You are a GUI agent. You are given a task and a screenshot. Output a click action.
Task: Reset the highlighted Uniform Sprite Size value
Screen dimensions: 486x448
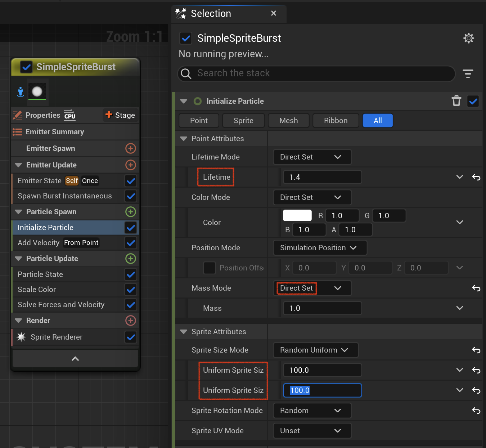[x=476, y=390]
